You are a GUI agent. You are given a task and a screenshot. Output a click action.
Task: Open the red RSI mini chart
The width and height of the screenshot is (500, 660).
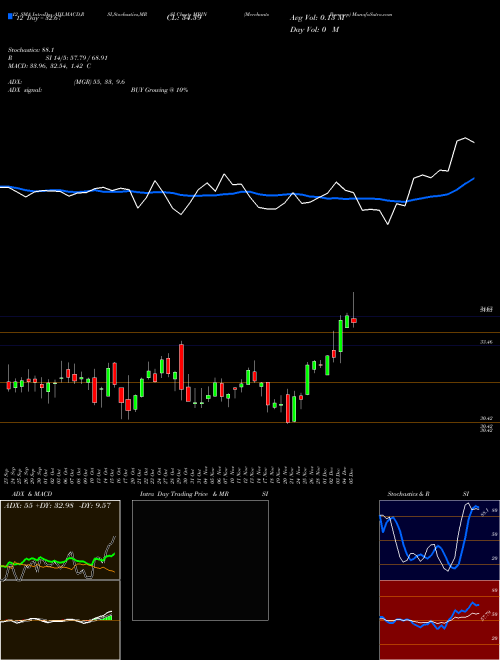pos(439,620)
